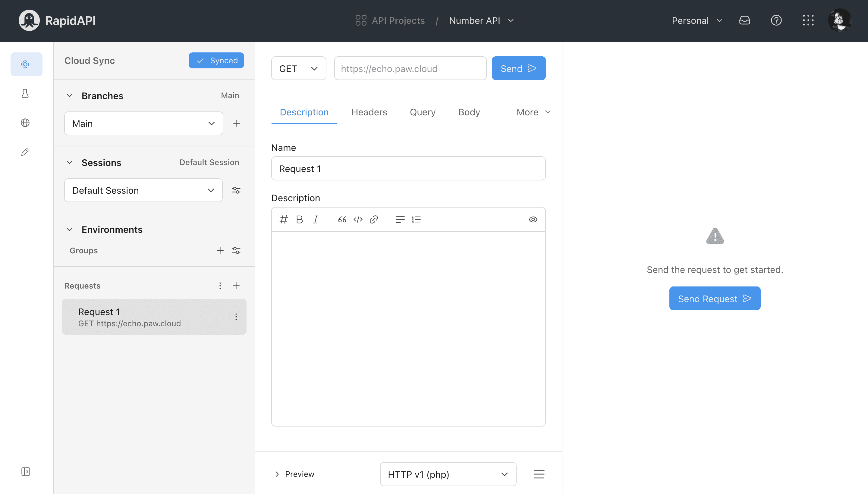
Task: Switch to the Query tab
Action: (x=422, y=112)
